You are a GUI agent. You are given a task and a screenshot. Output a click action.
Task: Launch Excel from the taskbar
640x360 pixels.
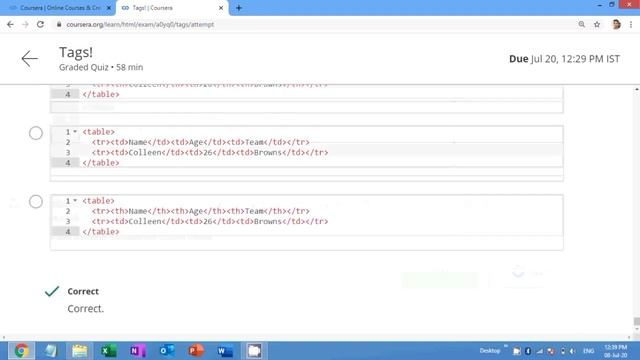pyautogui.click(x=109, y=351)
